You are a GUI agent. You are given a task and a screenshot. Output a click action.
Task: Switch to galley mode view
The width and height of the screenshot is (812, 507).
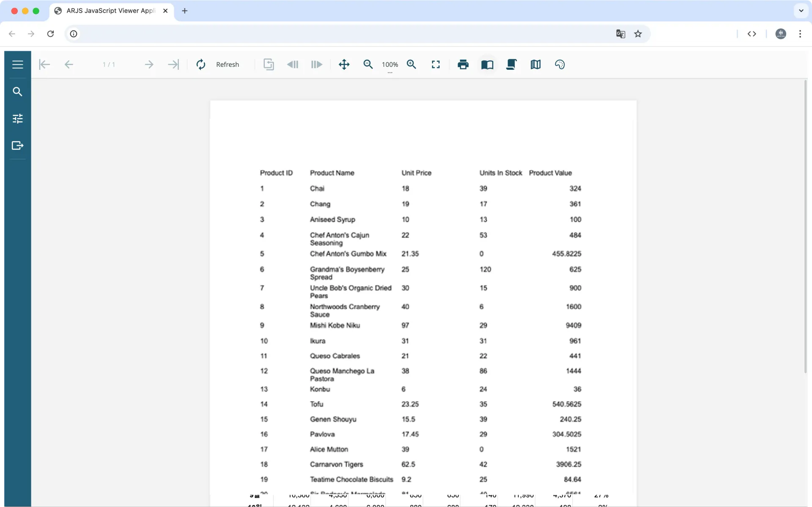(x=535, y=64)
